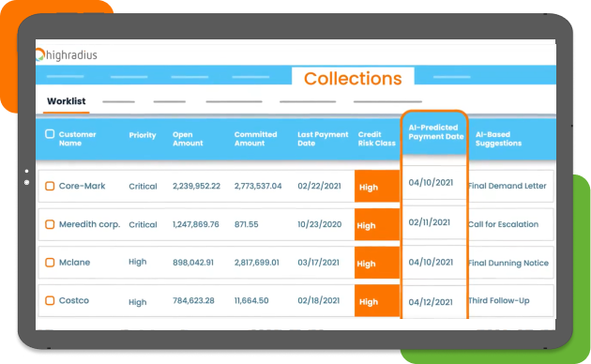Select open amount 2,239,952.22

point(196,186)
